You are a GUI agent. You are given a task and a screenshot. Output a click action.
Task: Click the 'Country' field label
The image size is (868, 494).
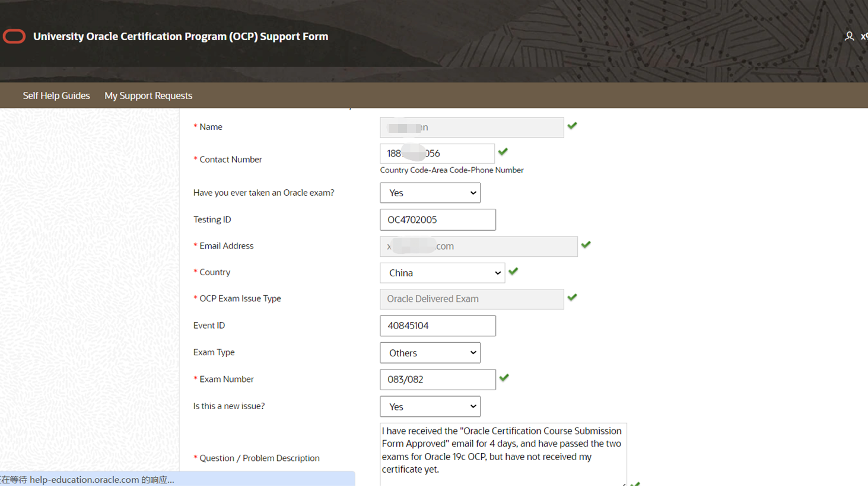[215, 272]
